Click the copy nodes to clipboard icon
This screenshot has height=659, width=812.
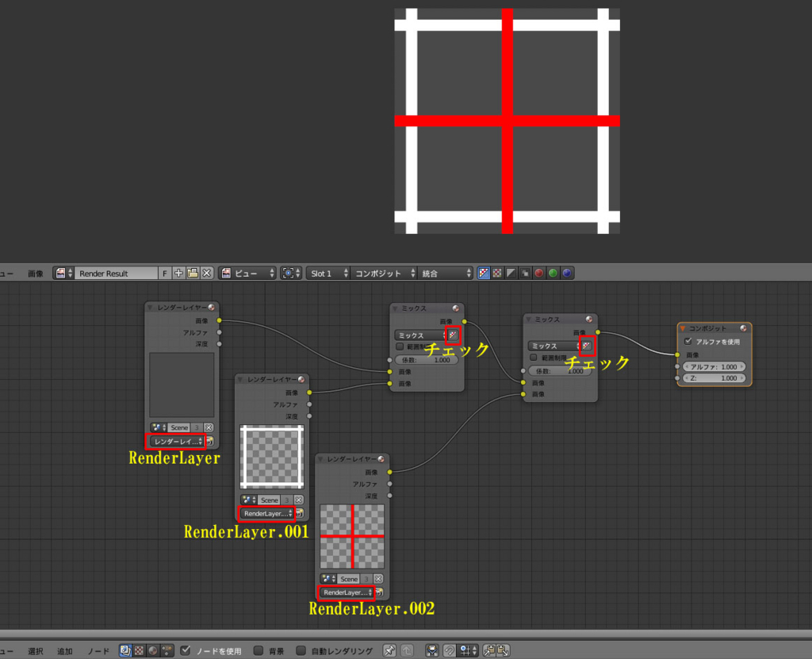(489, 651)
